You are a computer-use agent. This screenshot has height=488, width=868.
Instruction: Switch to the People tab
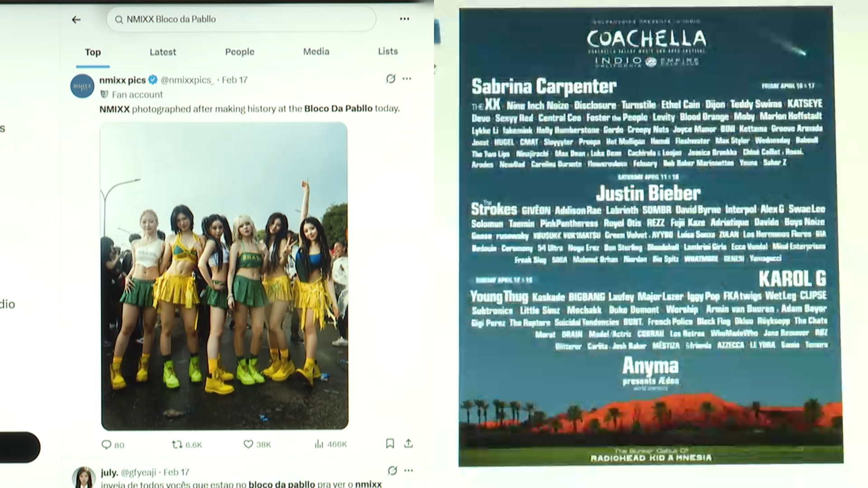(x=240, y=52)
